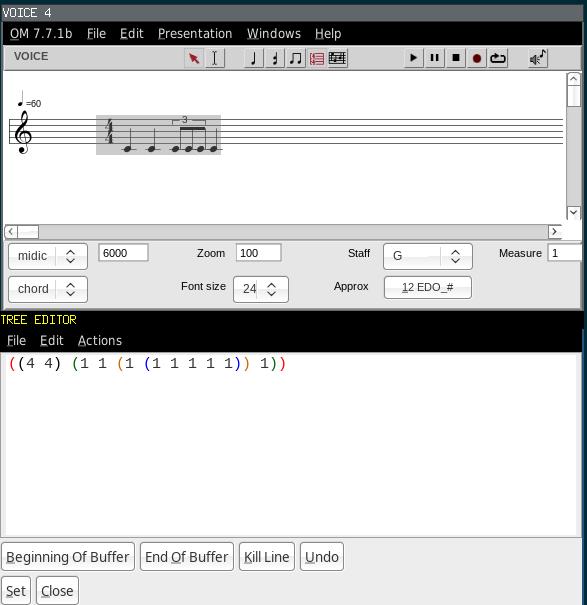Screen dimensions: 587x605
Task: Open the Staff G clef dropdown
Action: pyautogui.click(x=428, y=256)
